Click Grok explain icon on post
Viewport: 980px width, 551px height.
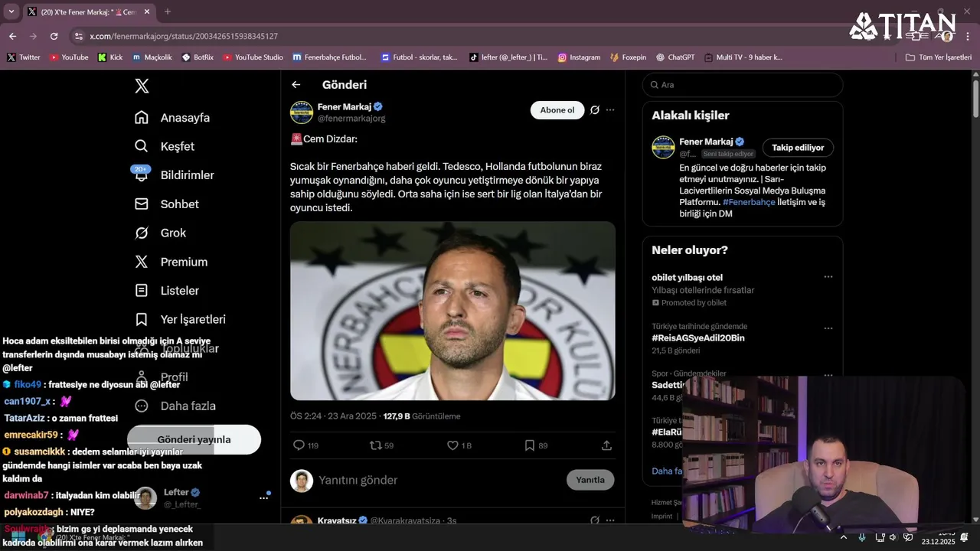(x=595, y=110)
